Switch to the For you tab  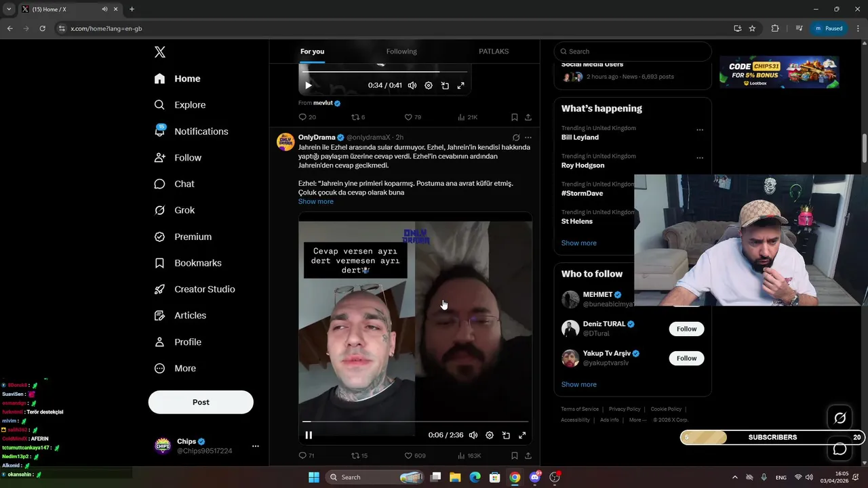click(x=312, y=52)
